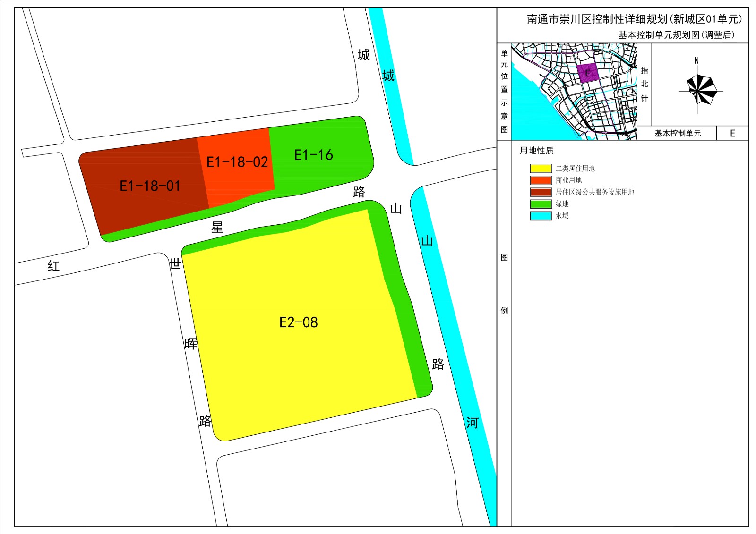The width and height of the screenshot is (756, 534).
Task: Click the 用地性质 legend heading
Action: pos(536,151)
